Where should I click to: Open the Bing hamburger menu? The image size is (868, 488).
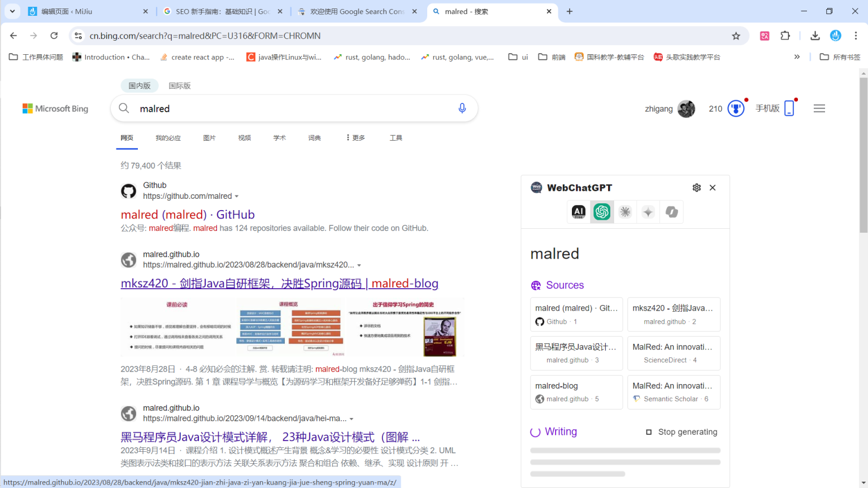pos(819,108)
